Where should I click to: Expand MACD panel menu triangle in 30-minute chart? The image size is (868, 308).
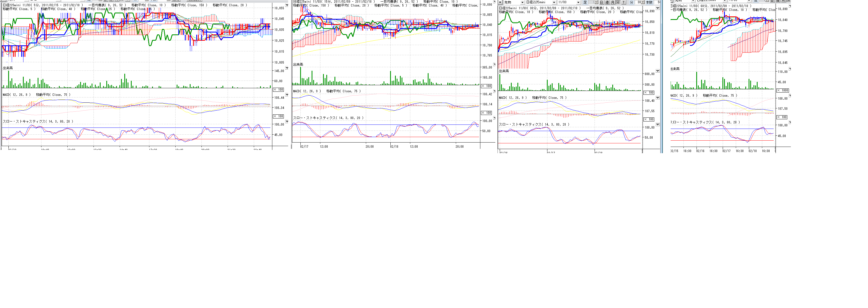[657, 98]
